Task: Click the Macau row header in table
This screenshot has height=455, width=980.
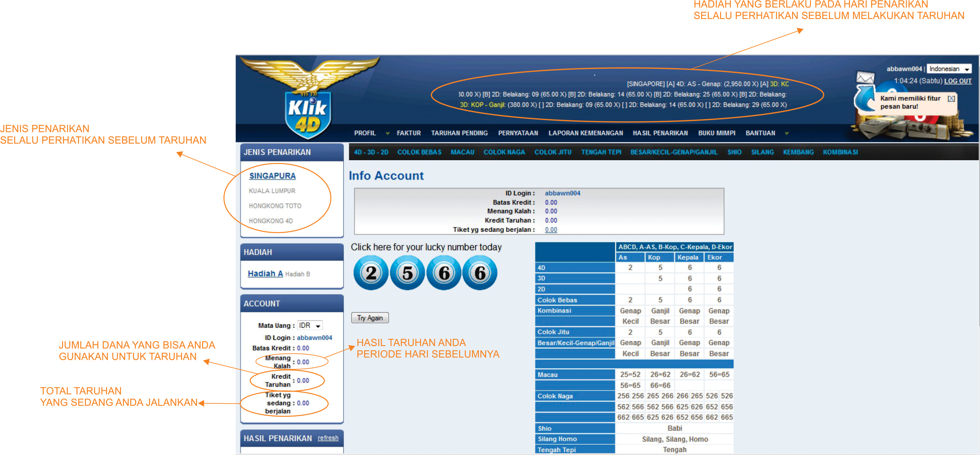Action: point(574,375)
